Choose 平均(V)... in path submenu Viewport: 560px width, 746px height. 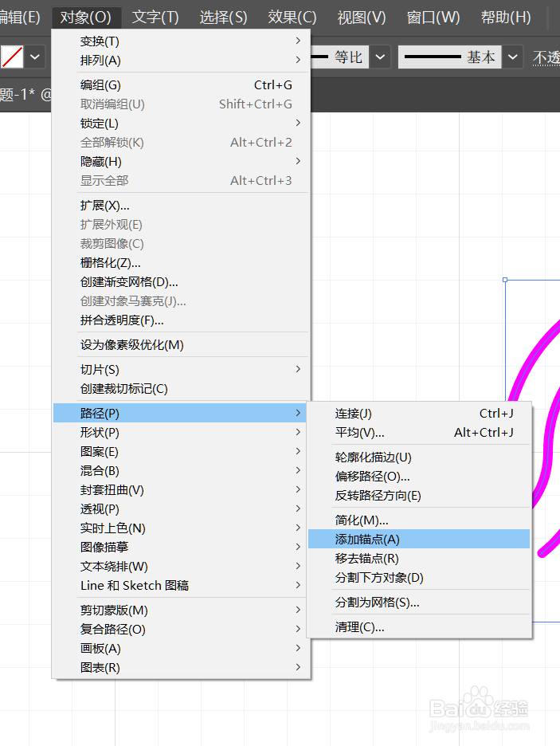[x=419, y=433]
